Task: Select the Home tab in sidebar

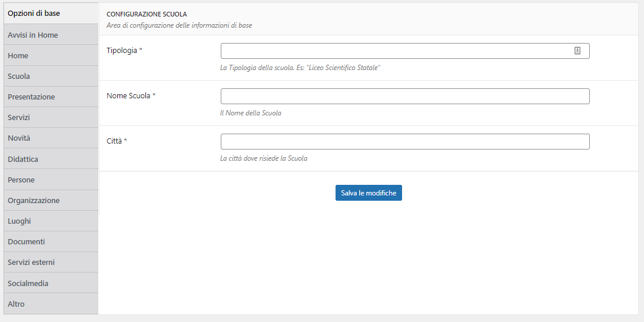Action: [x=51, y=55]
